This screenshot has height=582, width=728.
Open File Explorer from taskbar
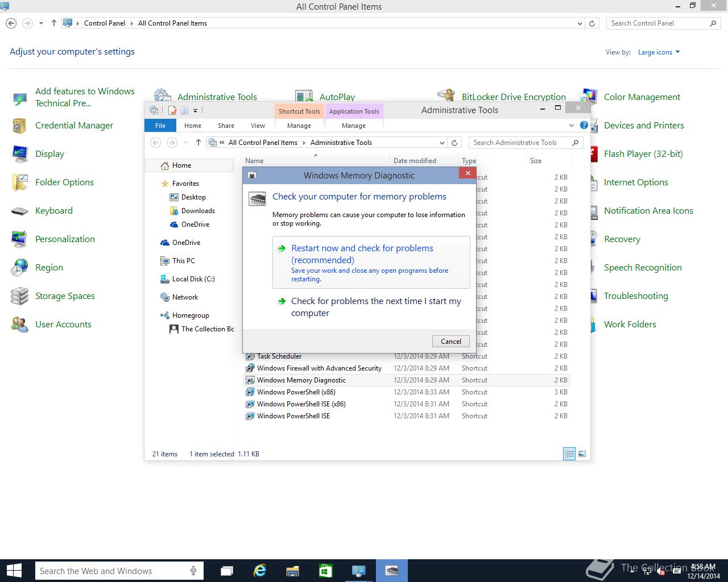point(292,571)
